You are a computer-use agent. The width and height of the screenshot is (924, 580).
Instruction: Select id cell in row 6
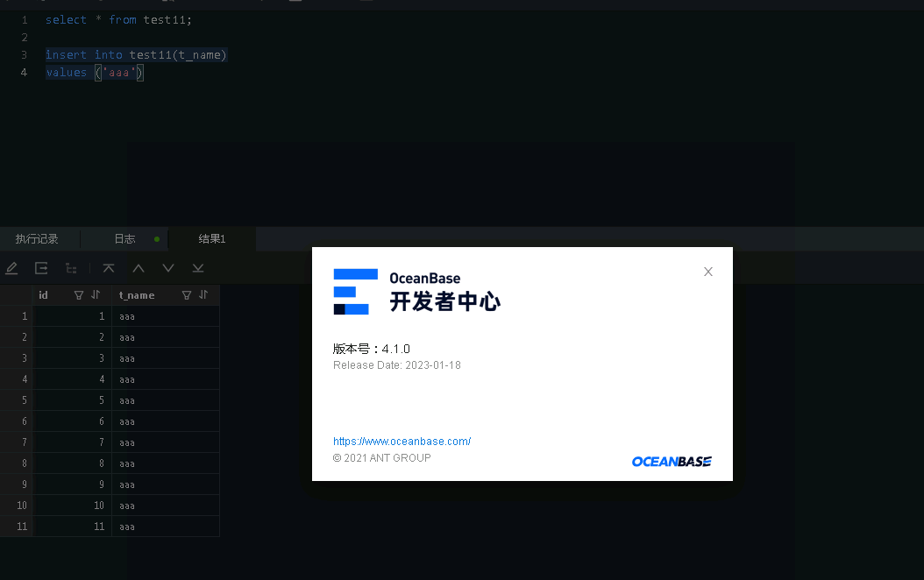pos(72,421)
